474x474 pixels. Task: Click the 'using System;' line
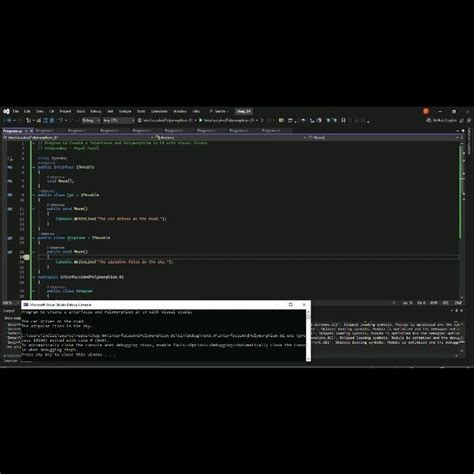click(52, 158)
